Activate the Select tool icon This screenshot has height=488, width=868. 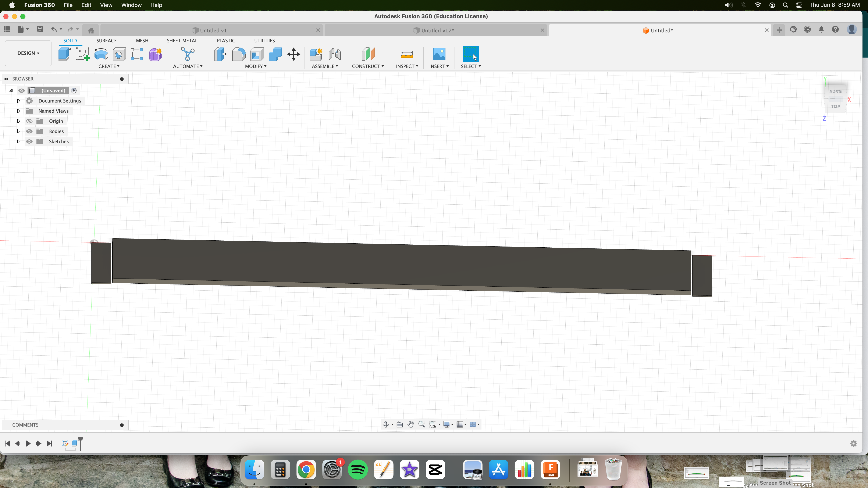[x=470, y=54]
